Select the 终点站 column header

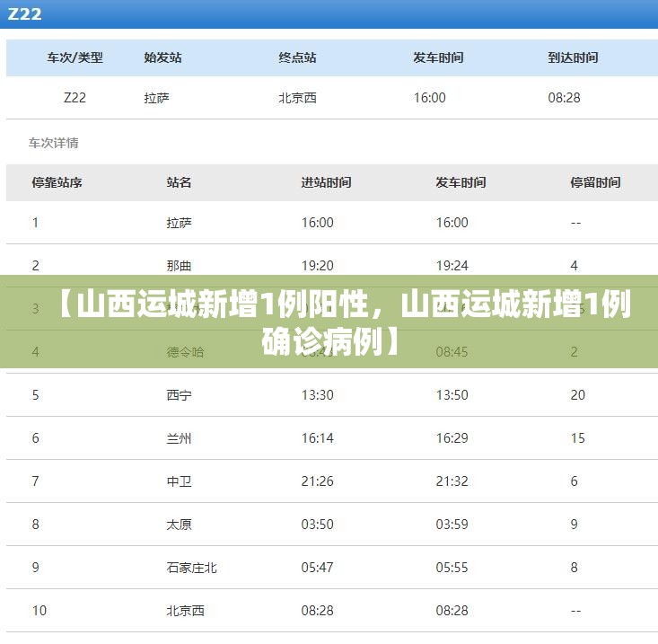[x=297, y=57]
